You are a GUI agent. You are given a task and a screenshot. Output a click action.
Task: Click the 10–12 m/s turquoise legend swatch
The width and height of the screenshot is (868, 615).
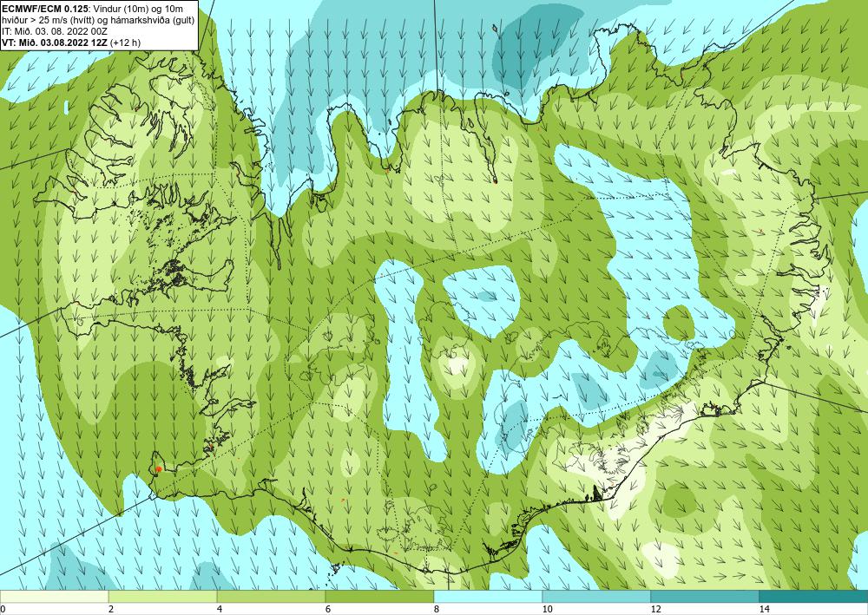[x=597, y=596]
